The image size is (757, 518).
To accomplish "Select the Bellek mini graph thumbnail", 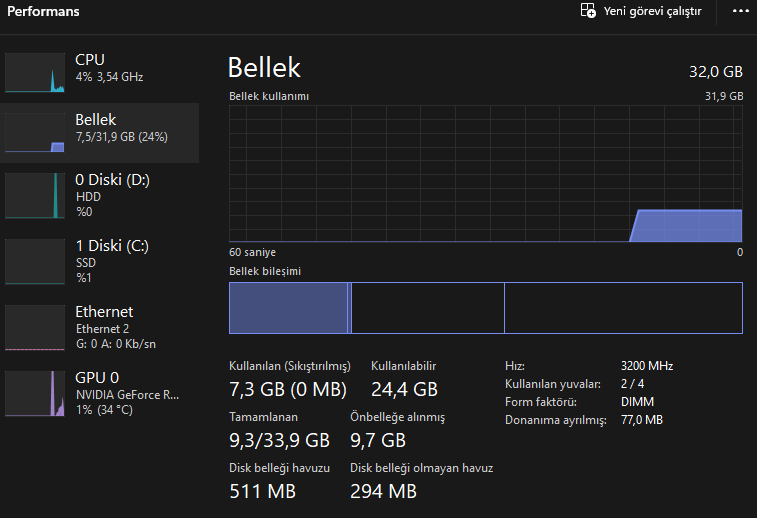I will point(34,132).
